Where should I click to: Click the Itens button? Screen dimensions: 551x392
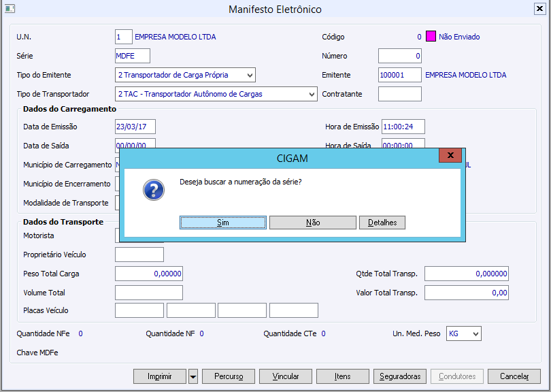343,376
